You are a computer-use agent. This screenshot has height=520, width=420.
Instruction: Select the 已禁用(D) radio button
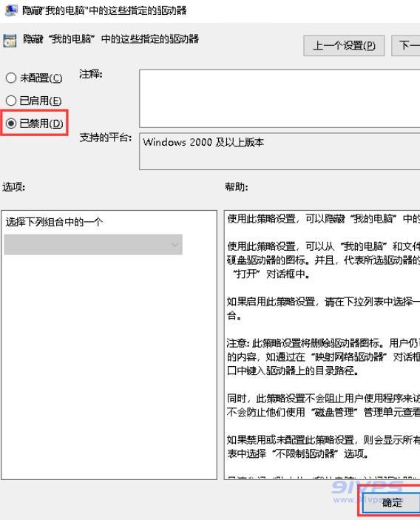(11, 124)
